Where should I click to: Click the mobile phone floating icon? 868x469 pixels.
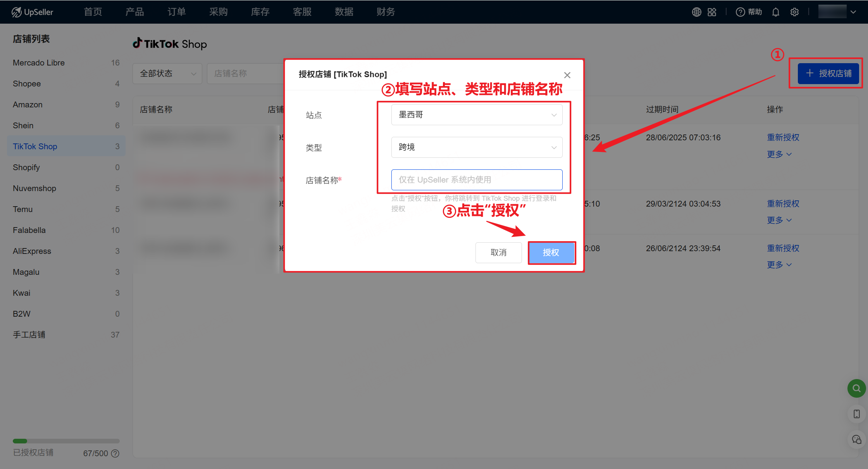click(857, 414)
